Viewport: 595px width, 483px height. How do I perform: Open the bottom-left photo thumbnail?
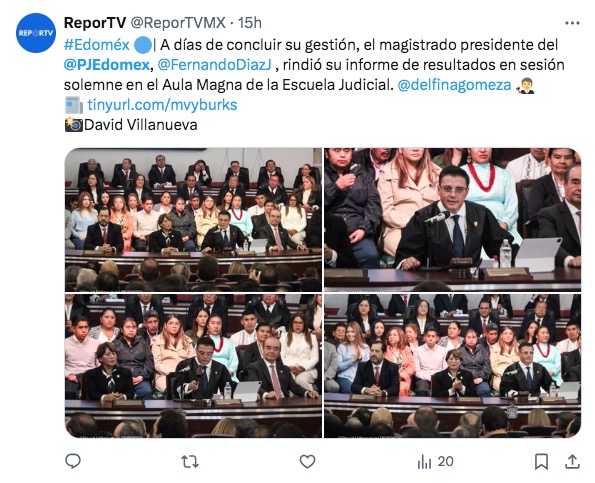(193, 366)
